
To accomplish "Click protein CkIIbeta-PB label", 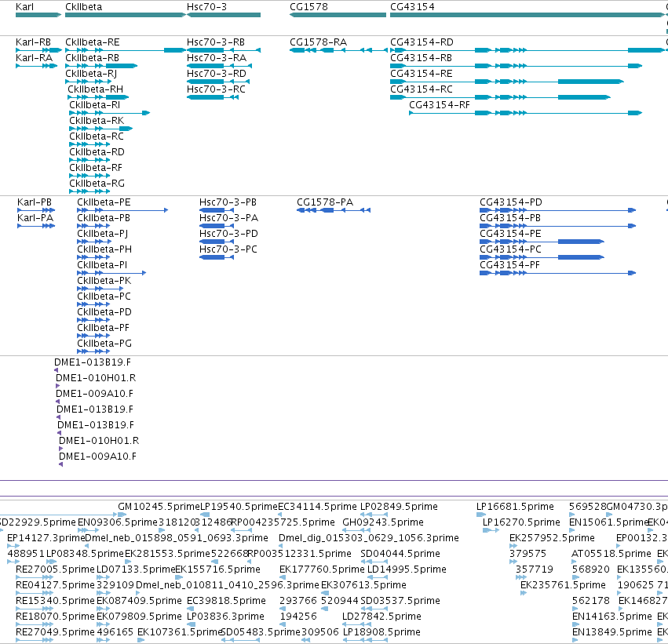I will click(104, 218).
